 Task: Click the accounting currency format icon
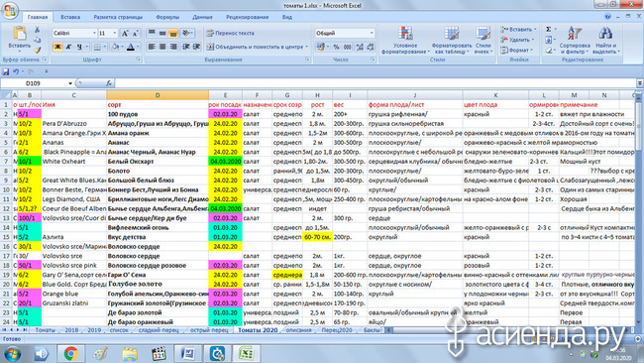pos(321,47)
